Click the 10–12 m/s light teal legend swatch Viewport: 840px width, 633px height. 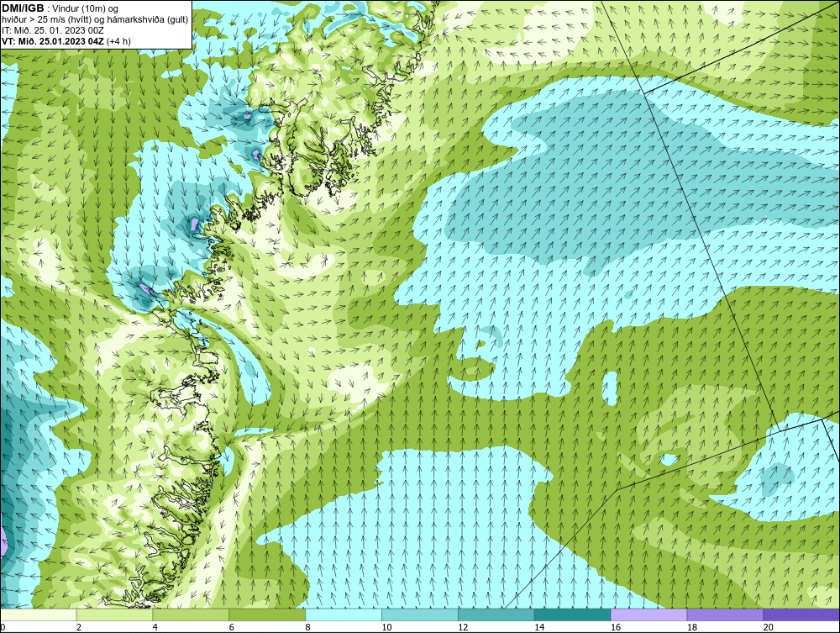(419, 615)
